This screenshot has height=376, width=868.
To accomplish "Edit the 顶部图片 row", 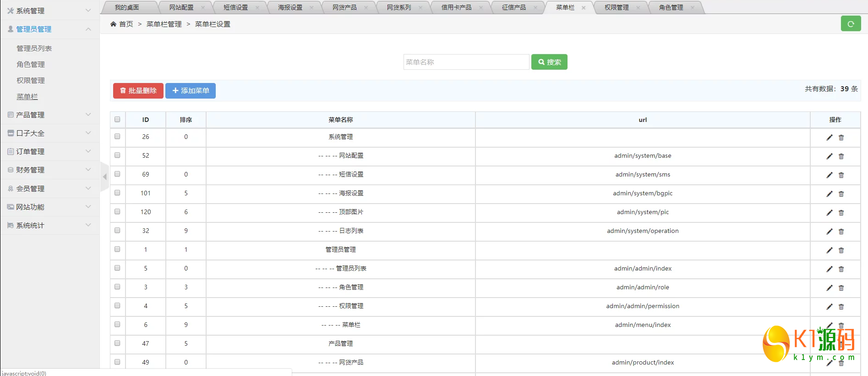I will [x=829, y=213].
